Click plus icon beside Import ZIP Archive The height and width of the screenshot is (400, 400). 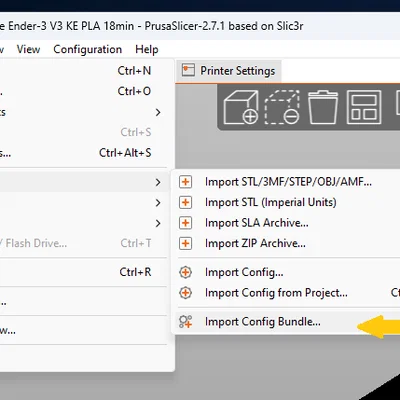185,243
